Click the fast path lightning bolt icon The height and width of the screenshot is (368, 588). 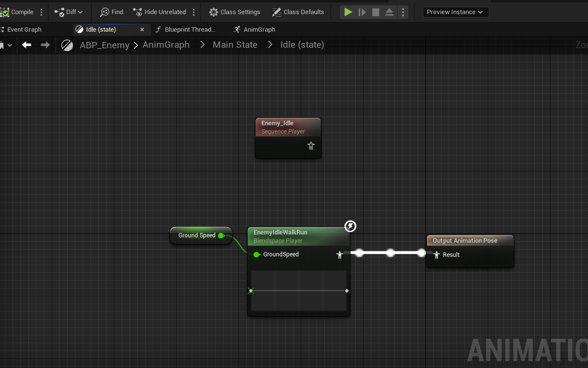350,226
